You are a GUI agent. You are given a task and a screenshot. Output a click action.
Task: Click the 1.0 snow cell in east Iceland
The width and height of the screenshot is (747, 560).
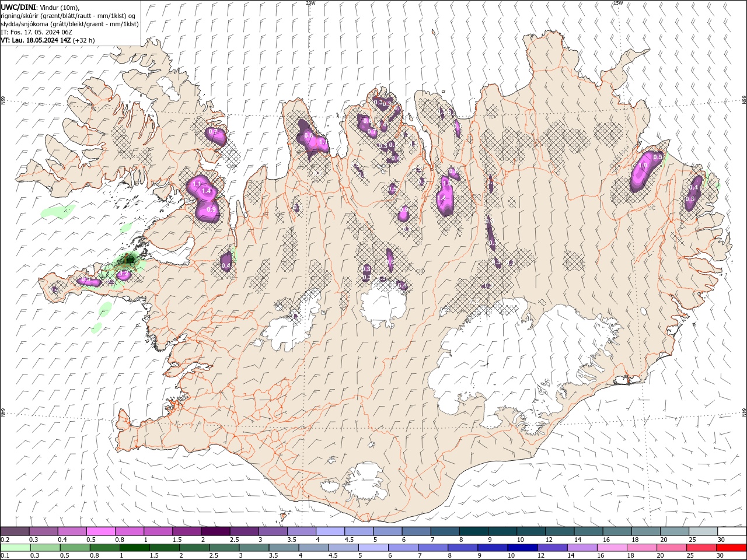[643, 166]
